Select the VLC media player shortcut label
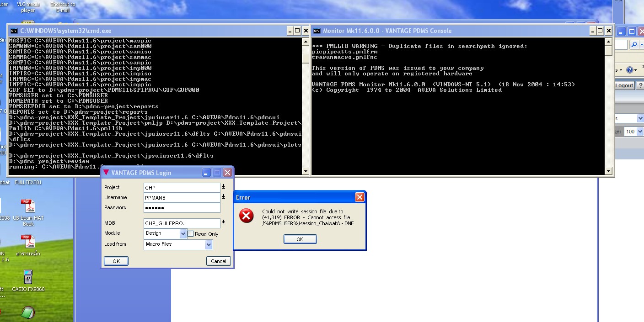Viewport: 644px width, 322px height. pos(28,7)
